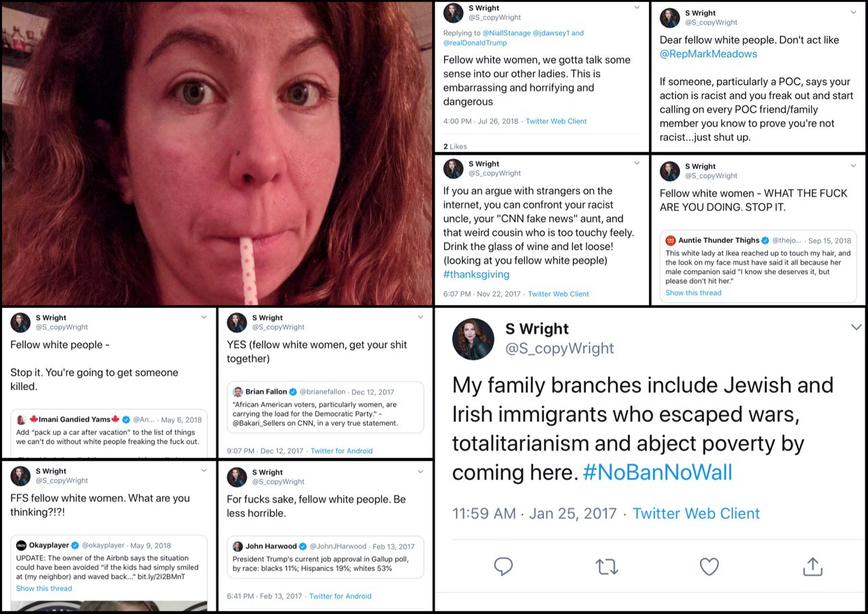The height and width of the screenshot is (614, 868).
Task: Open chevron menu on the Thanksgiving tweet
Action: coord(637,164)
